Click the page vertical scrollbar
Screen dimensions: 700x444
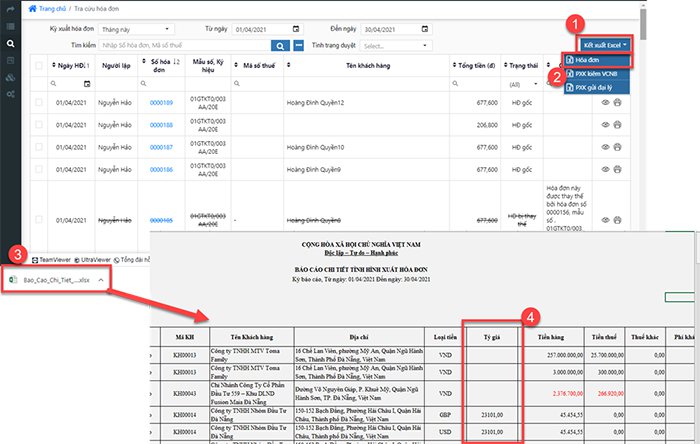643,25
